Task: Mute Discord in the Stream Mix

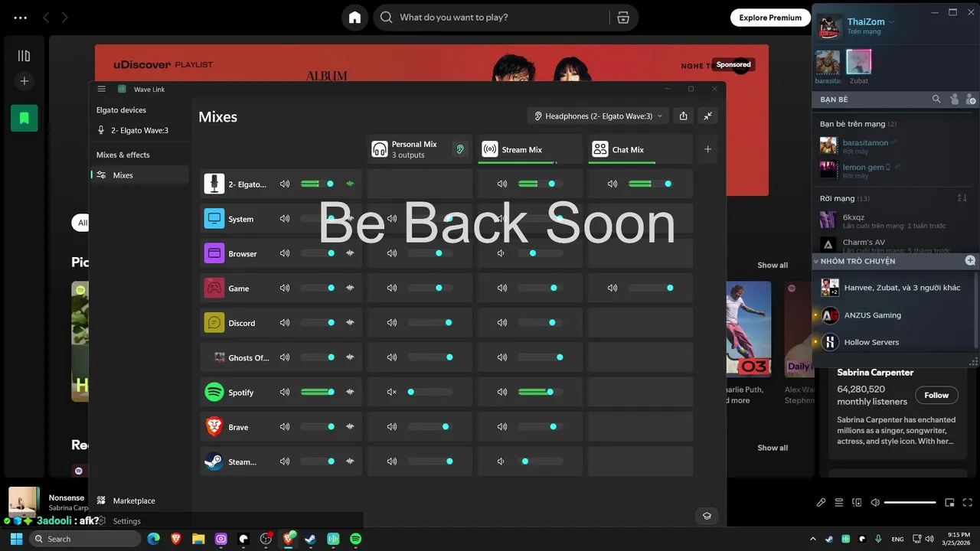Action: [502, 323]
